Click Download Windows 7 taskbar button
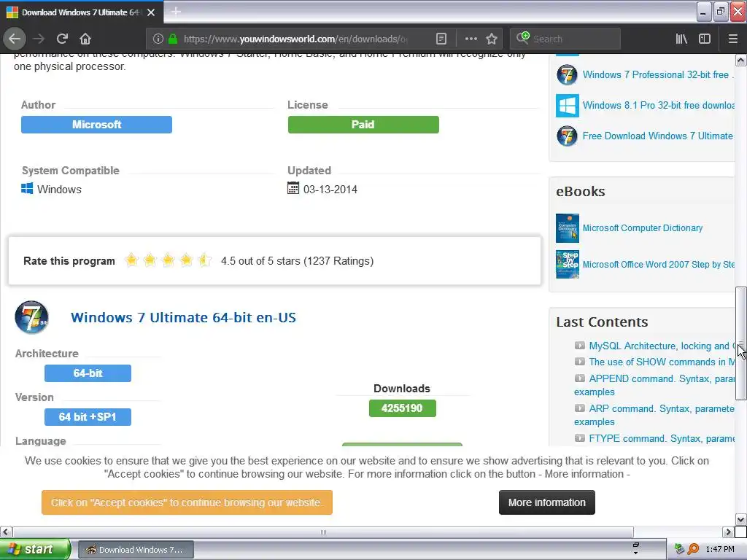The height and width of the screenshot is (560, 747). pyautogui.click(x=136, y=550)
